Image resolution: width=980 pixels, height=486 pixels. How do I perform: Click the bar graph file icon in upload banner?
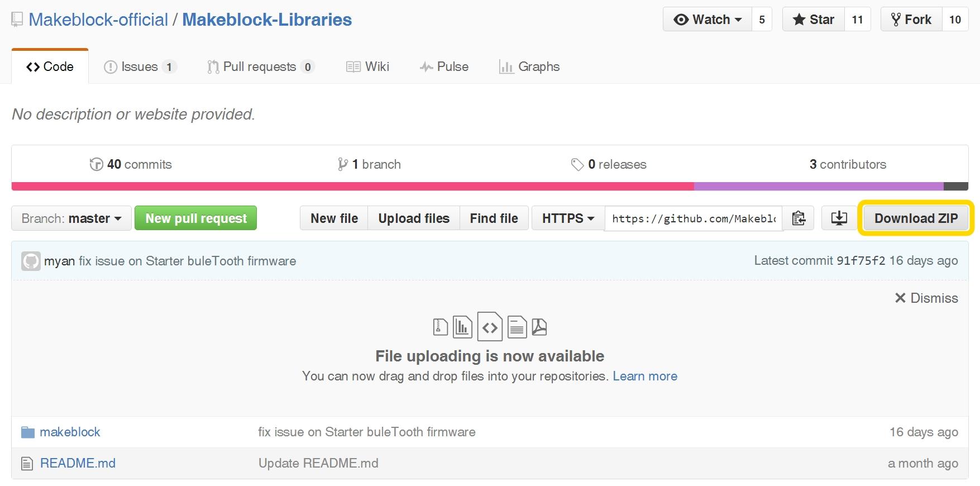[x=462, y=327]
